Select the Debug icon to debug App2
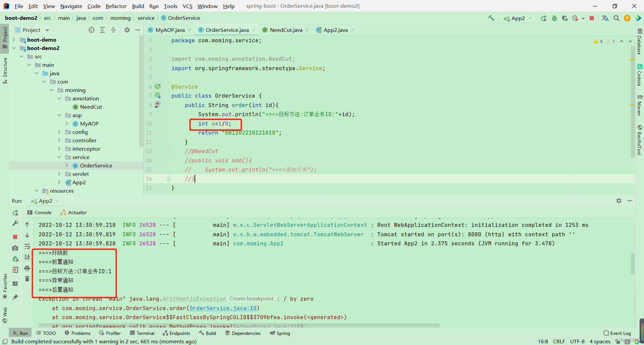The height and width of the screenshot is (345, 644). click(554, 18)
